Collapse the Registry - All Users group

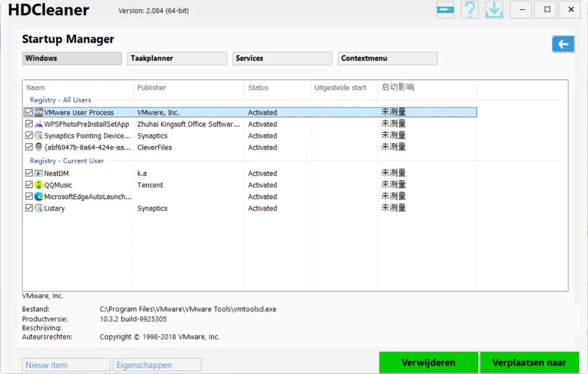[60, 100]
